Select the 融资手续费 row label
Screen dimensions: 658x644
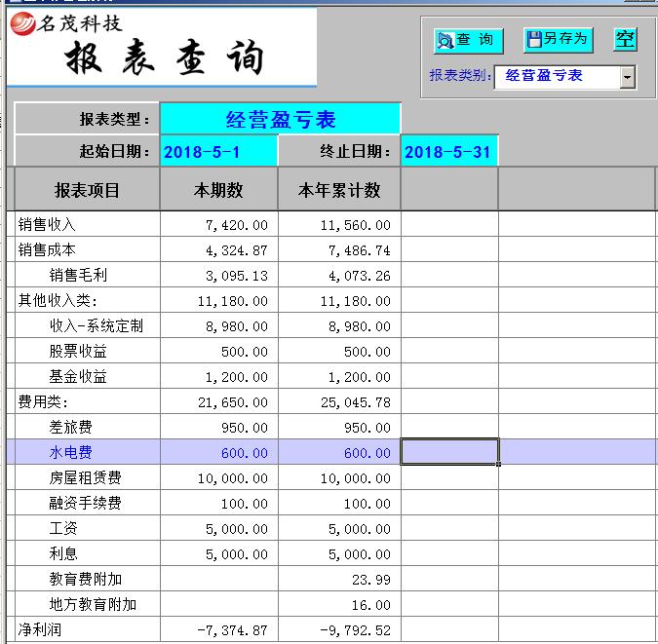pyautogui.click(x=85, y=503)
